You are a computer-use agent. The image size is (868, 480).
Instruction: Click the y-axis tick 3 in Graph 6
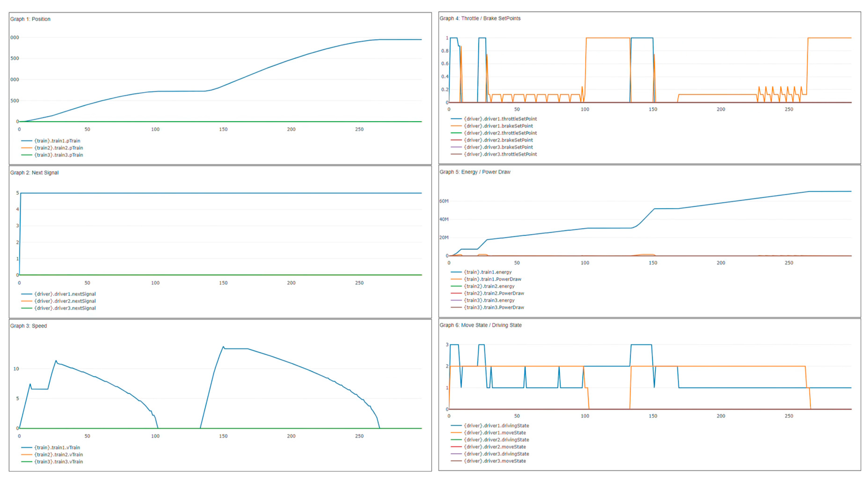pos(447,345)
